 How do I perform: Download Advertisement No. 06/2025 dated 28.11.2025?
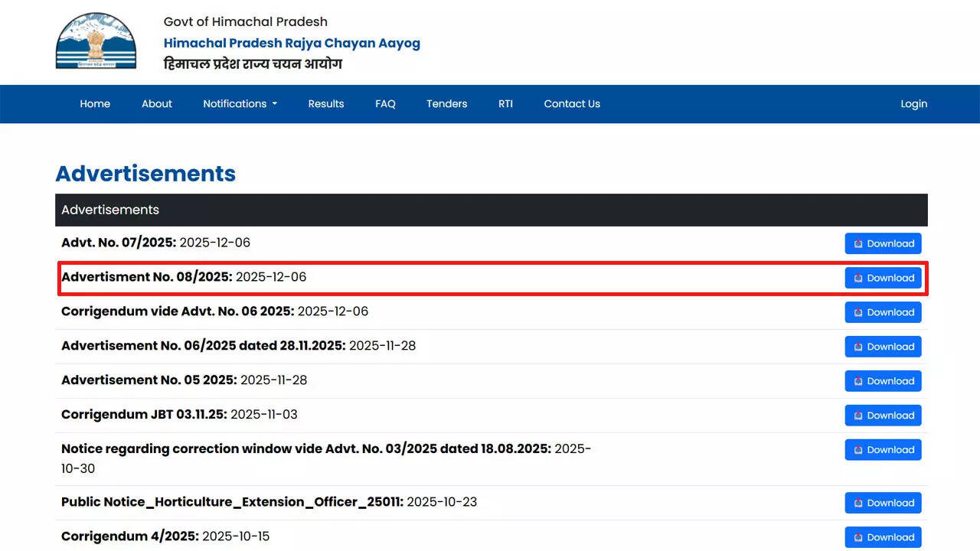[883, 347]
